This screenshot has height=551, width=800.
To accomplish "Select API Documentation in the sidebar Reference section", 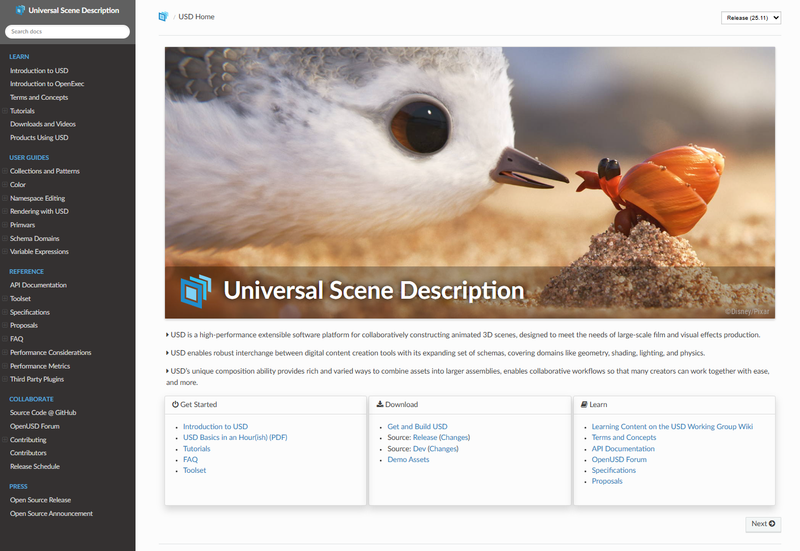I will [x=38, y=285].
